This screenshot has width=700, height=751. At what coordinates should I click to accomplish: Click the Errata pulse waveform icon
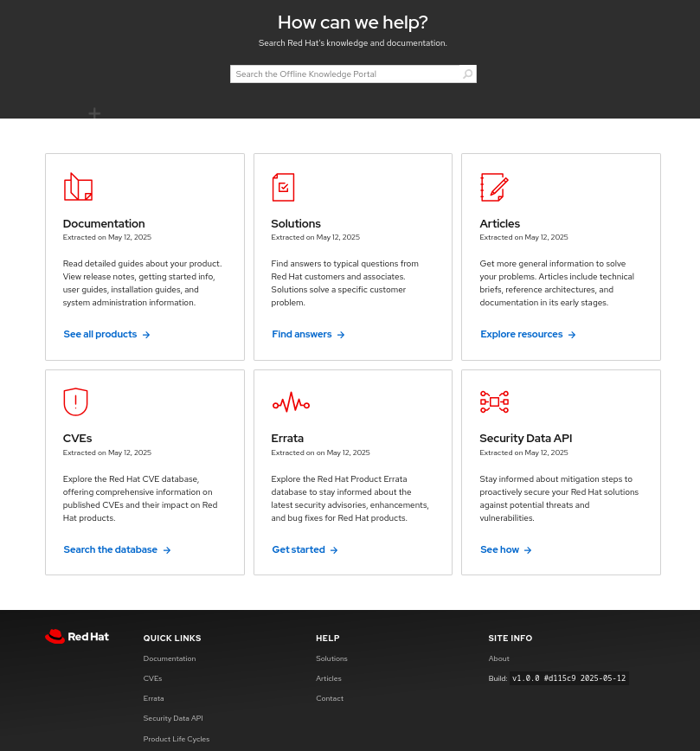pos(291,402)
